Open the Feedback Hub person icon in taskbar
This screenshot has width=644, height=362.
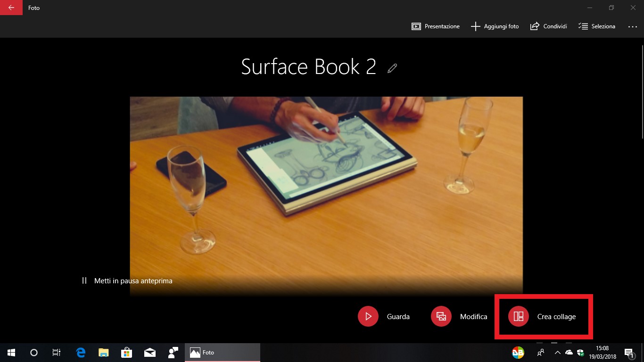(x=173, y=353)
